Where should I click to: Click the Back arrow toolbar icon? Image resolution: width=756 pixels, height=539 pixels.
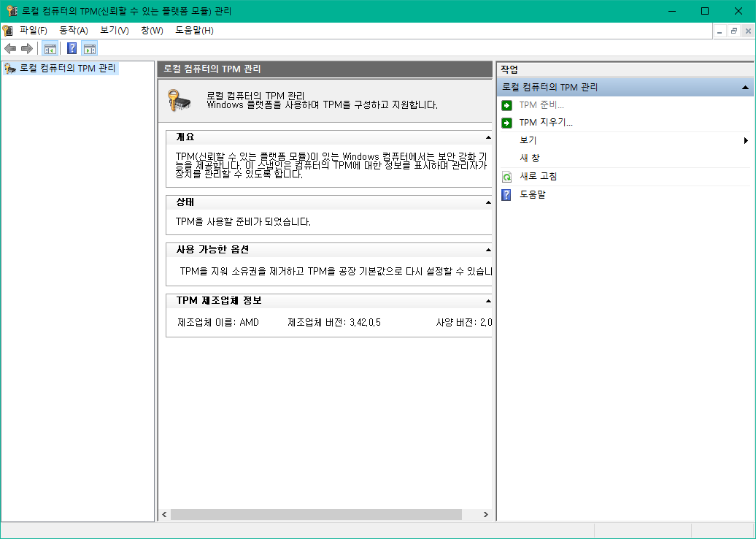[10, 48]
